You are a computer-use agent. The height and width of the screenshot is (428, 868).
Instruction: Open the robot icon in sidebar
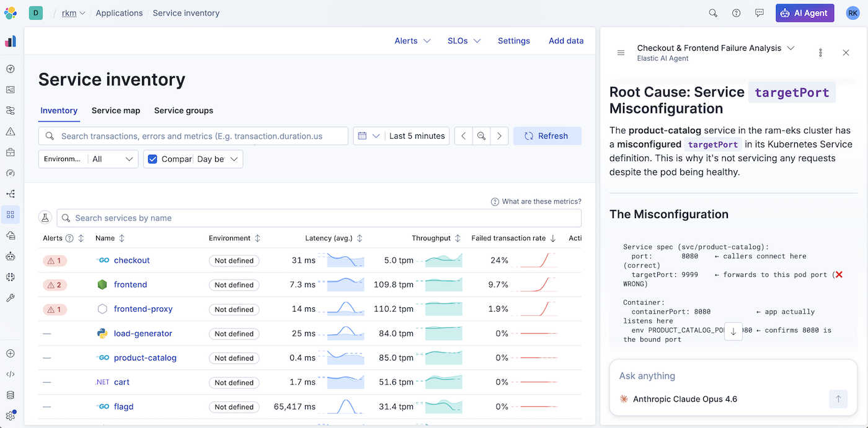11,256
